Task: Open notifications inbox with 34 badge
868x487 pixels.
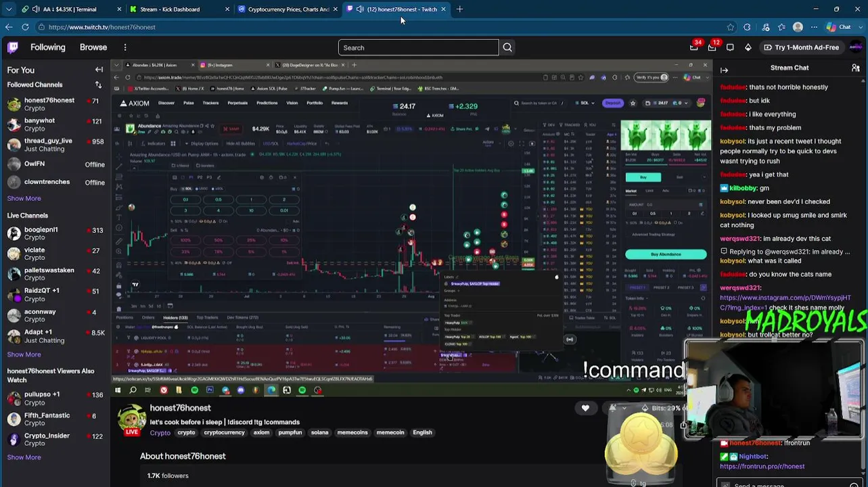Action: point(694,47)
